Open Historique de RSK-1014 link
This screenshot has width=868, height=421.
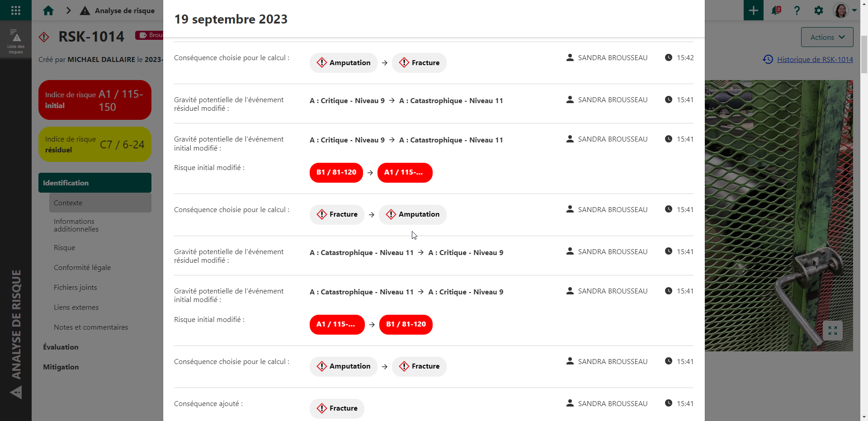[815, 59]
